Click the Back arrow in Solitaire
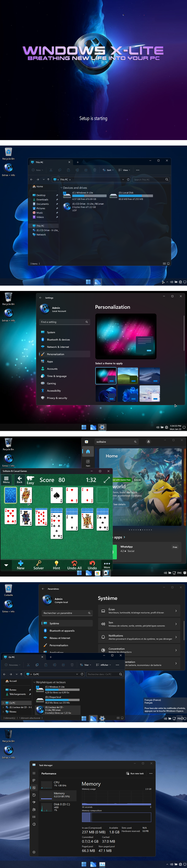The image size is (187, 868). click(20, 480)
